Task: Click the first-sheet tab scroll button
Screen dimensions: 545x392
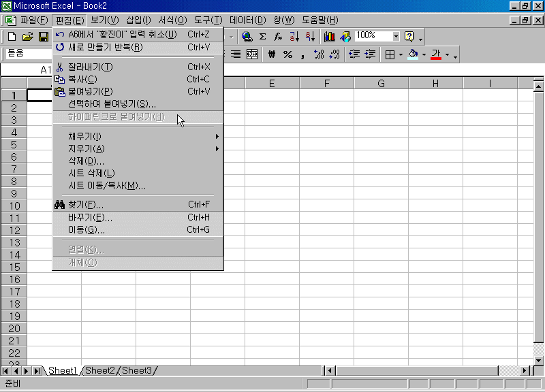Action: [x=5, y=371]
